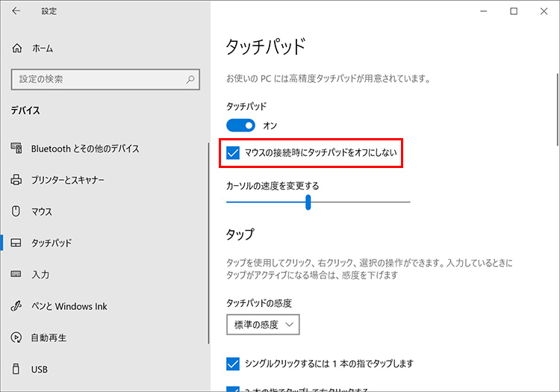
Task: Click the mouse icon in sidebar
Action: [17, 211]
